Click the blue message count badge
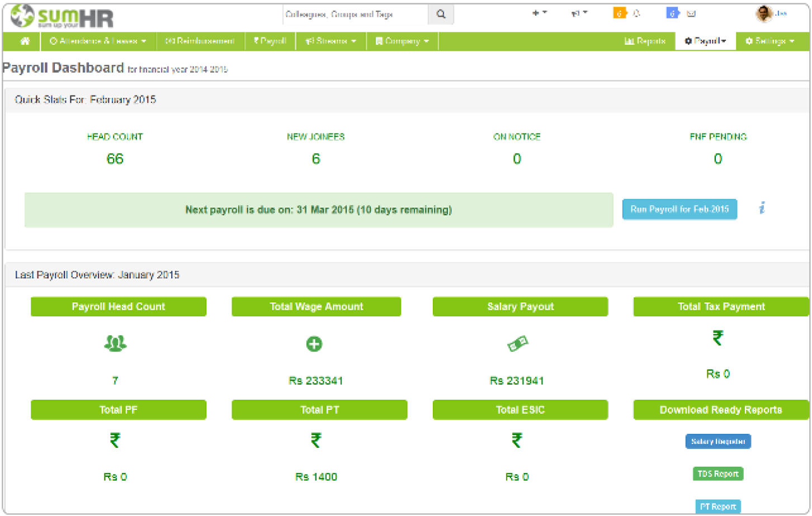Viewport: 812px width, 516px height. coord(673,13)
